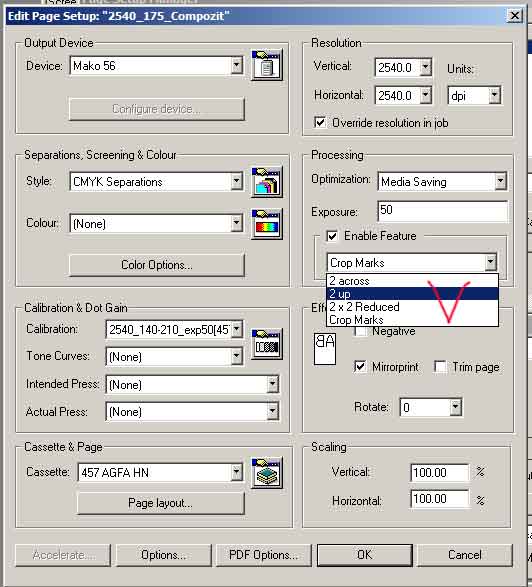Disable the Mirrorprint checkbox
The height and width of the screenshot is (587, 532).
click(x=360, y=367)
